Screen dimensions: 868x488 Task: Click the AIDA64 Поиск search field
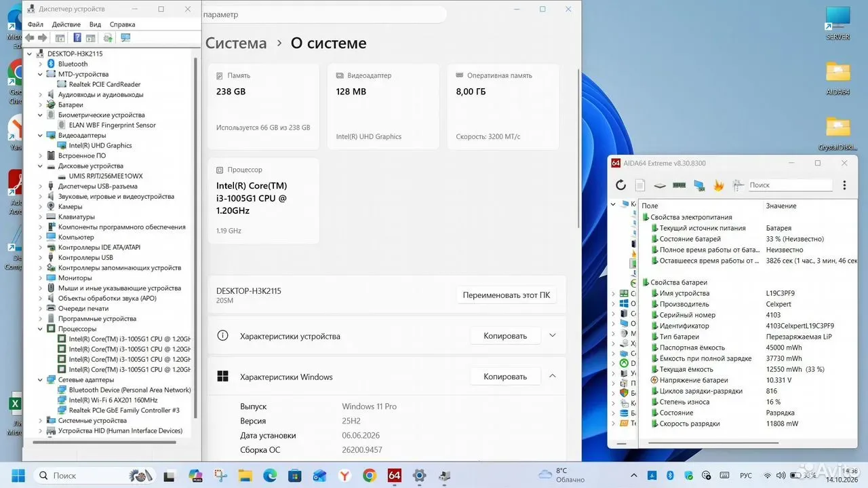790,185
